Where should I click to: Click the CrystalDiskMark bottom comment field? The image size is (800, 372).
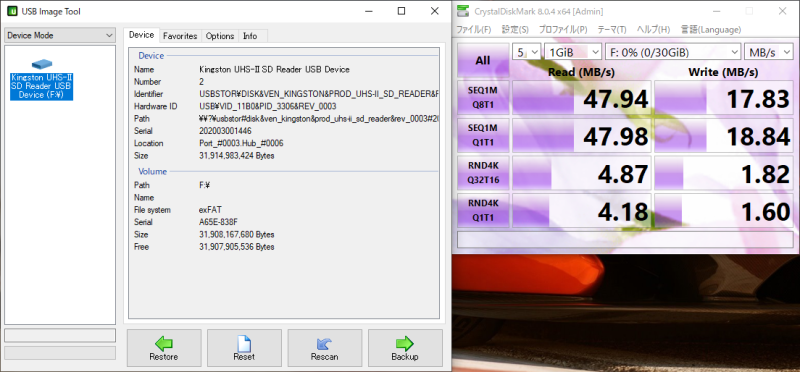[x=625, y=240]
